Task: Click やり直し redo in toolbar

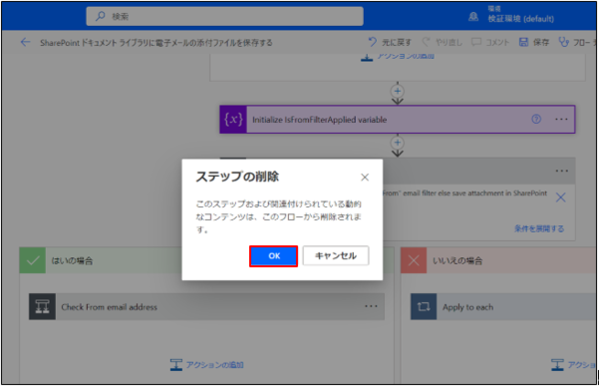Action: (x=442, y=42)
